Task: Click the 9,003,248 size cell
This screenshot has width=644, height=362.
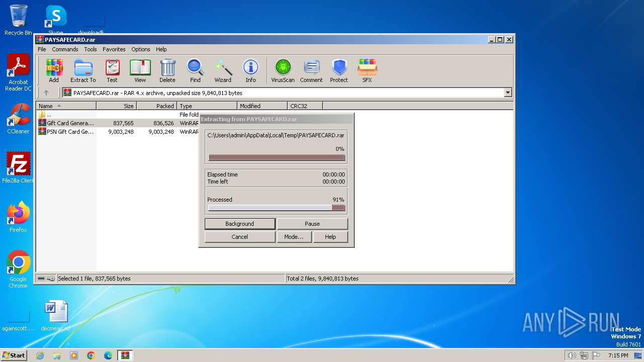Action: (121, 132)
